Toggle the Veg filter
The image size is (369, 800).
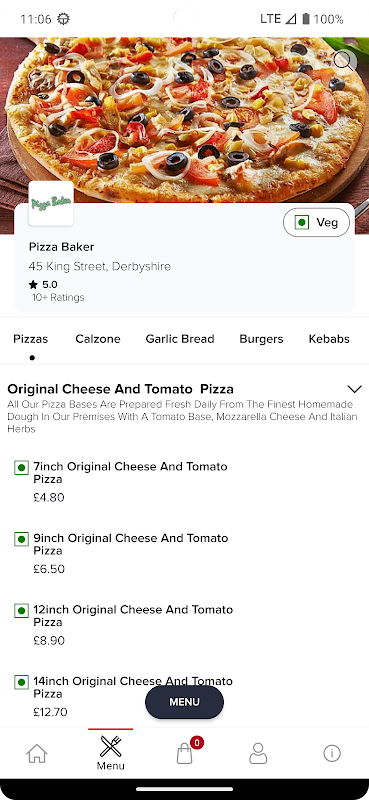click(316, 222)
